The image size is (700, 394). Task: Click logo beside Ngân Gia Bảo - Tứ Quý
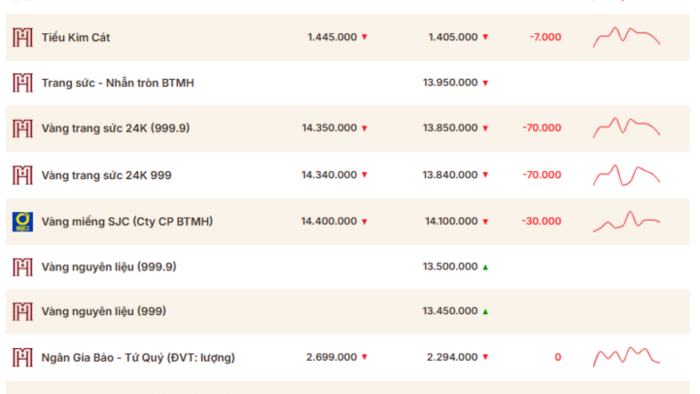22,357
